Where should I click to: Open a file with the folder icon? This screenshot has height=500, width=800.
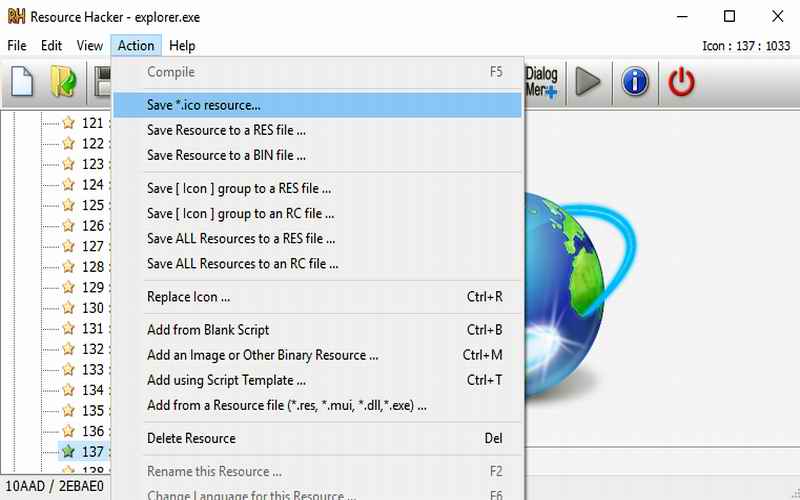[x=63, y=82]
